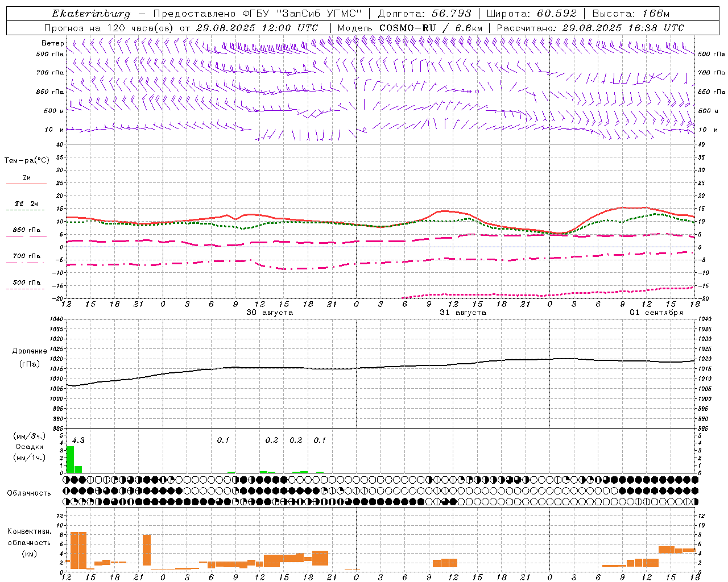Click the pink dotted line under temperature "500 гПа"
This screenshot has width=728, height=582.
click(26, 289)
